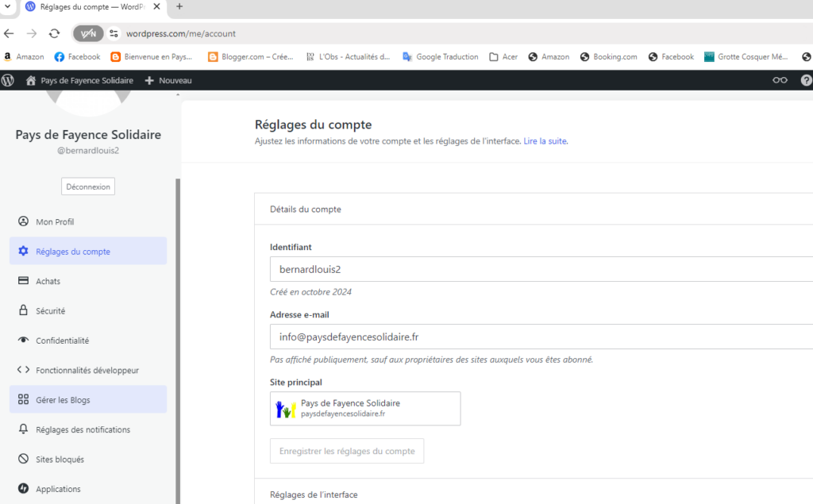
Task: Open the Site principal selector
Action: [x=364, y=409]
